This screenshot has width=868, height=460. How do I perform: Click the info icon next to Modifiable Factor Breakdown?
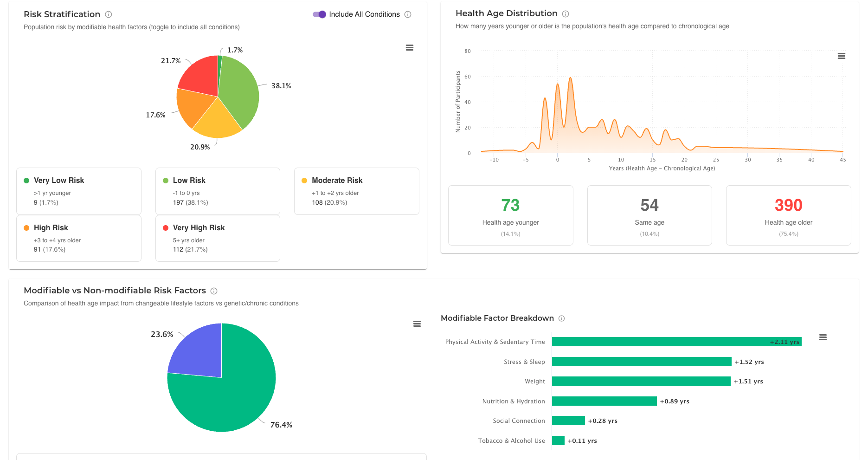click(562, 318)
